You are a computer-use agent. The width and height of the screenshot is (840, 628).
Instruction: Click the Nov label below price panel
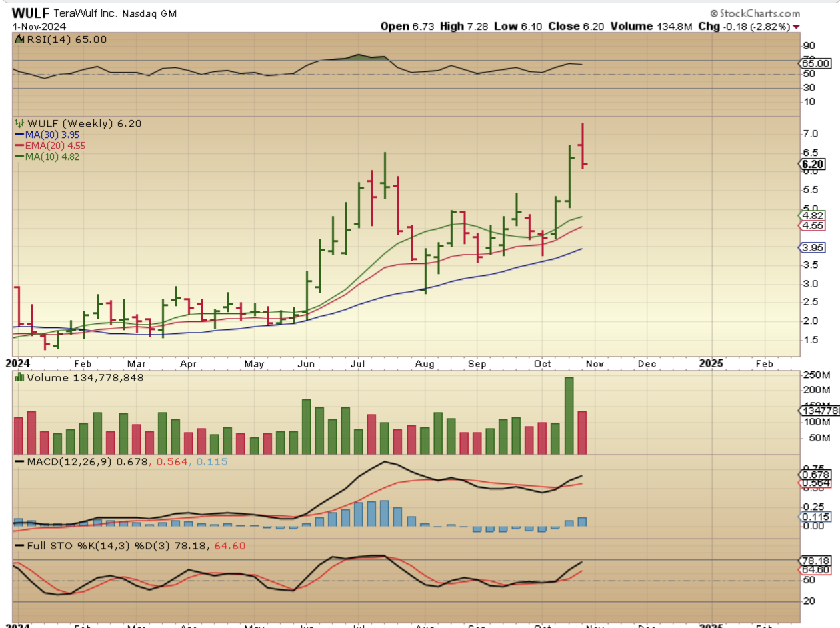click(x=595, y=364)
